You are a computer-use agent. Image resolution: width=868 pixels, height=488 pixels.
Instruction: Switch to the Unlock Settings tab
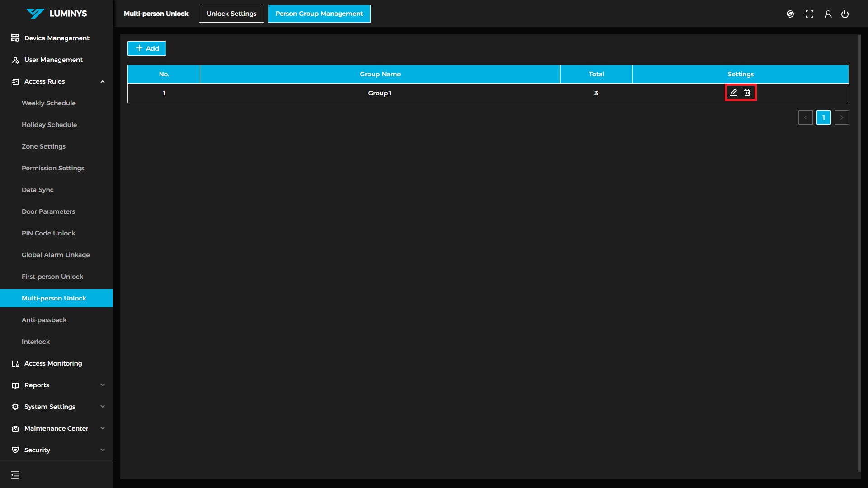(x=231, y=14)
